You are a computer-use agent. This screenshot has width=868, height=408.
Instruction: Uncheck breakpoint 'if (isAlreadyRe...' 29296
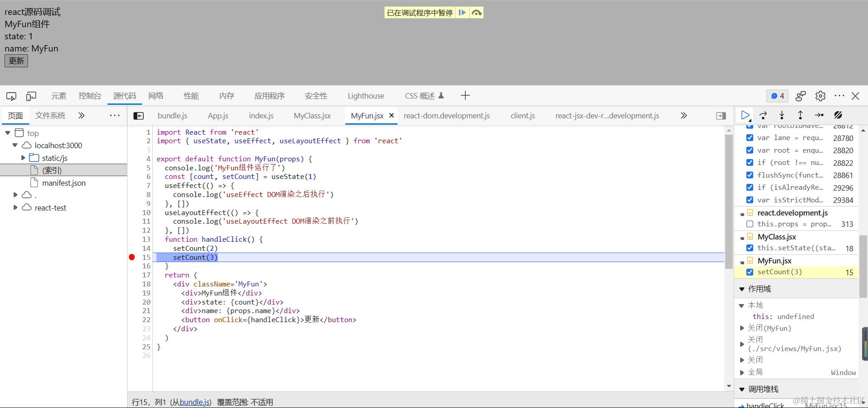pos(750,187)
